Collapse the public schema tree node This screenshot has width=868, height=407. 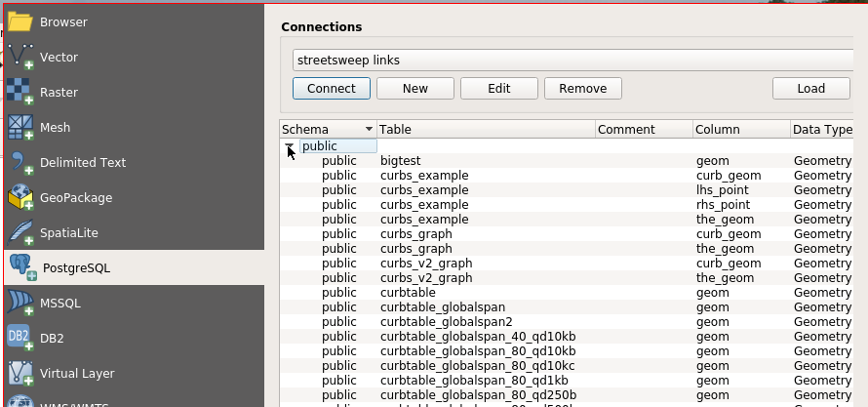tap(290, 146)
